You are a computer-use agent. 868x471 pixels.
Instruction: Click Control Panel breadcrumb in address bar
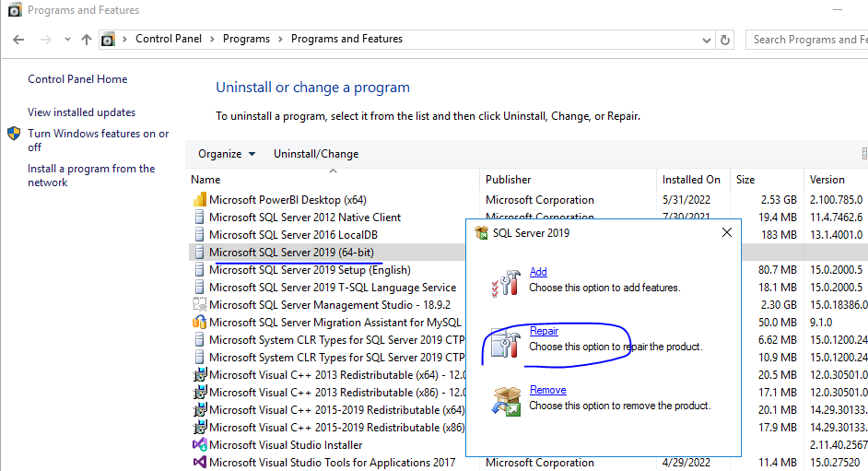169,39
